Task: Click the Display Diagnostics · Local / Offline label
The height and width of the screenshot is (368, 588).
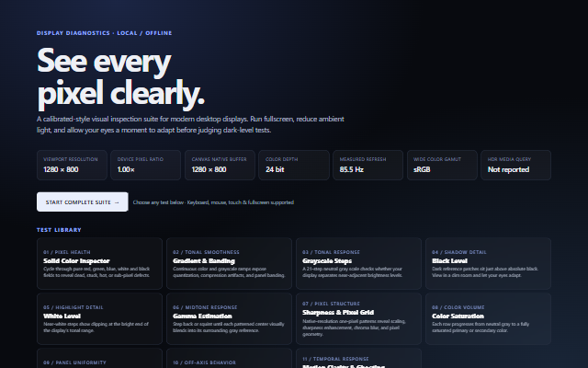Action: coord(104,33)
